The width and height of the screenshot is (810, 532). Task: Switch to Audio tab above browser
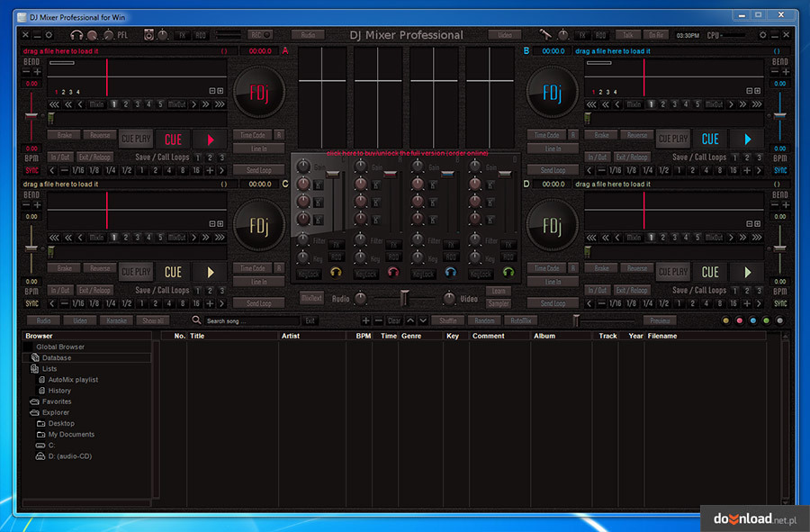[x=43, y=320]
